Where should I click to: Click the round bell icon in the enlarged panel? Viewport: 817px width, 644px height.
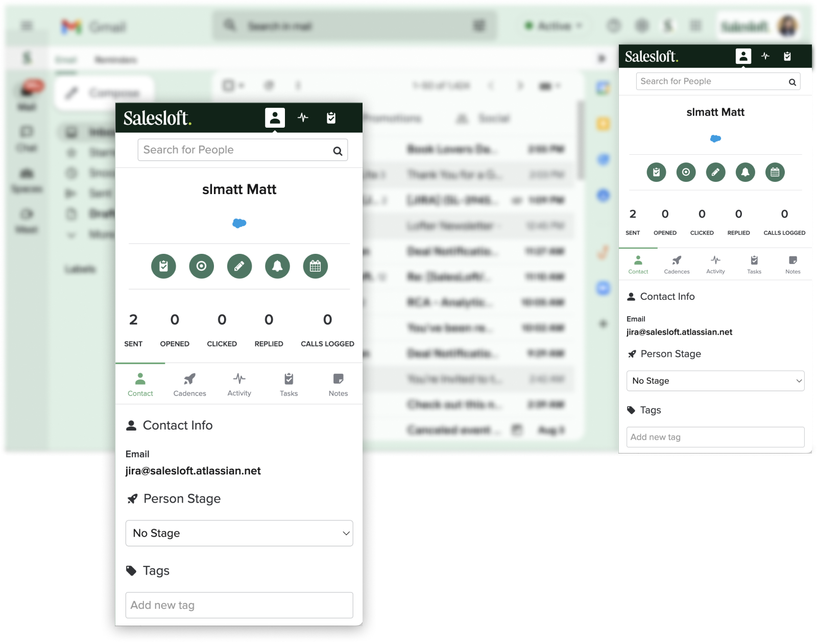pos(277,266)
